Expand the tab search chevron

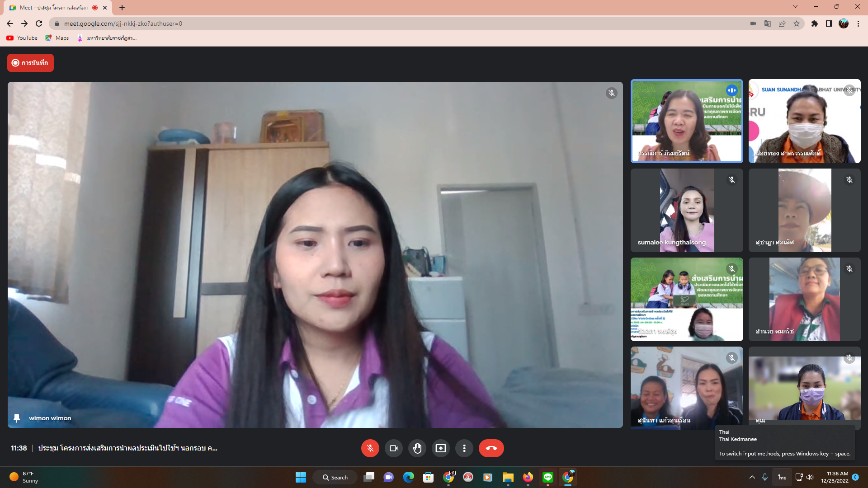click(x=795, y=6)
